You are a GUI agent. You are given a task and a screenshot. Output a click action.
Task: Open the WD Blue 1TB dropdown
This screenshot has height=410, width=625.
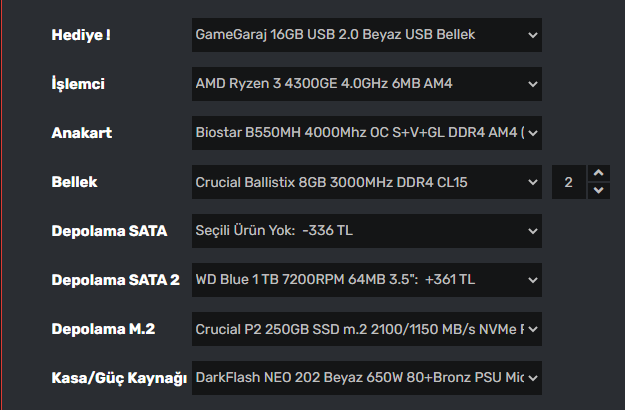tap(366, 279)
